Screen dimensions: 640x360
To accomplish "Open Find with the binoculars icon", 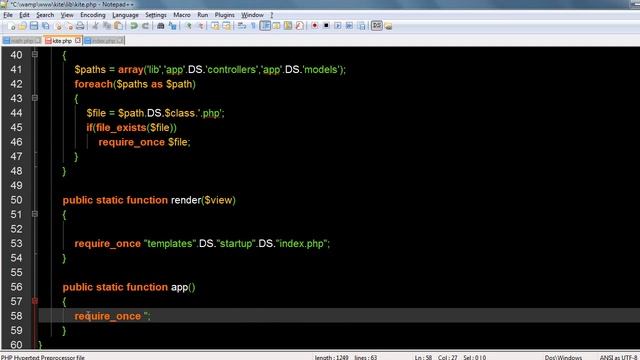I will click(x=160, y=26).
